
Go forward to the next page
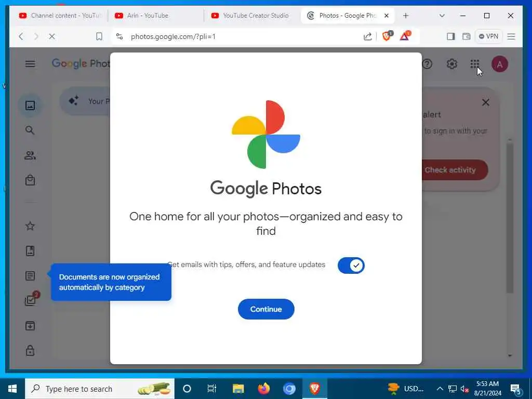click(x=36, y=36)
